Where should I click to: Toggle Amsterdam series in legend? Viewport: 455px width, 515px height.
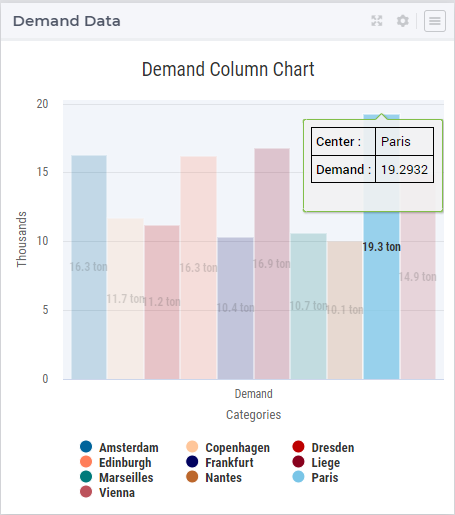coord(119,447)
